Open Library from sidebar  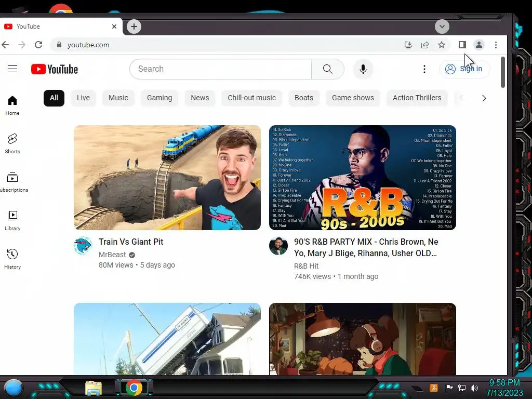tap(12, 220)
